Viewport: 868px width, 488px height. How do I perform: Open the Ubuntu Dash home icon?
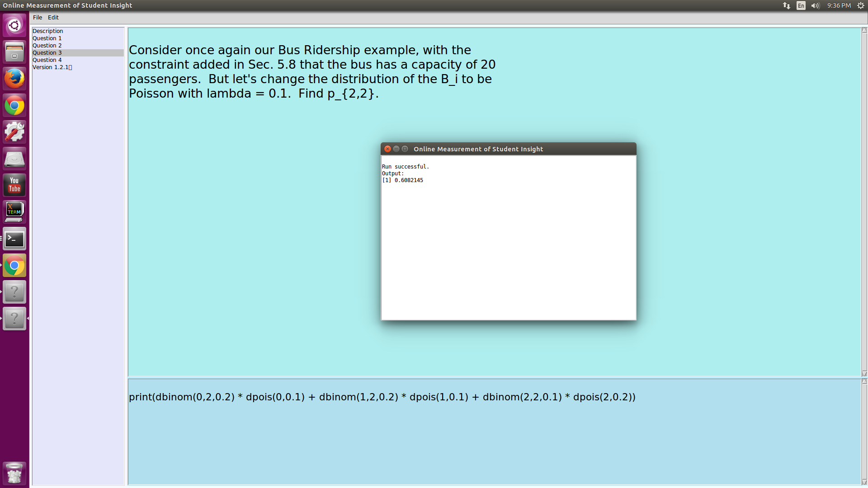14,25
